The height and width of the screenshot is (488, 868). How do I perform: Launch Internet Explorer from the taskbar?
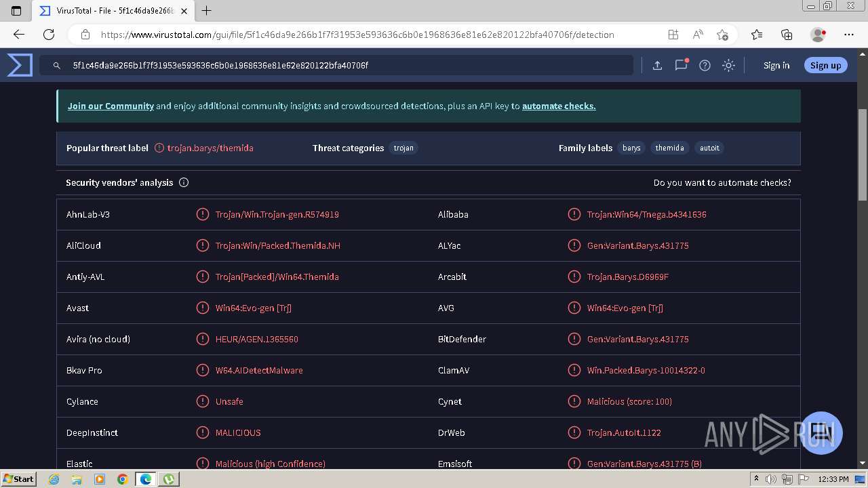(54, 479)
